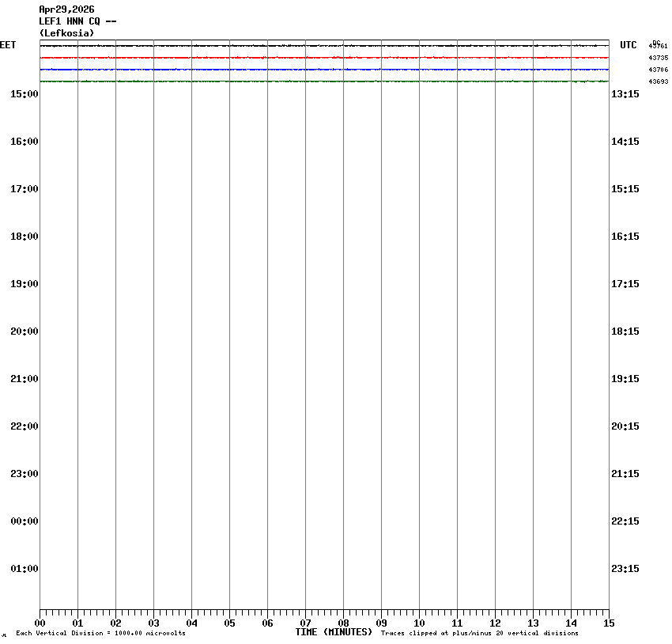Screen dimensions: 672x644
Task: Click the red seismic trace line
Action: pos(324,58)
